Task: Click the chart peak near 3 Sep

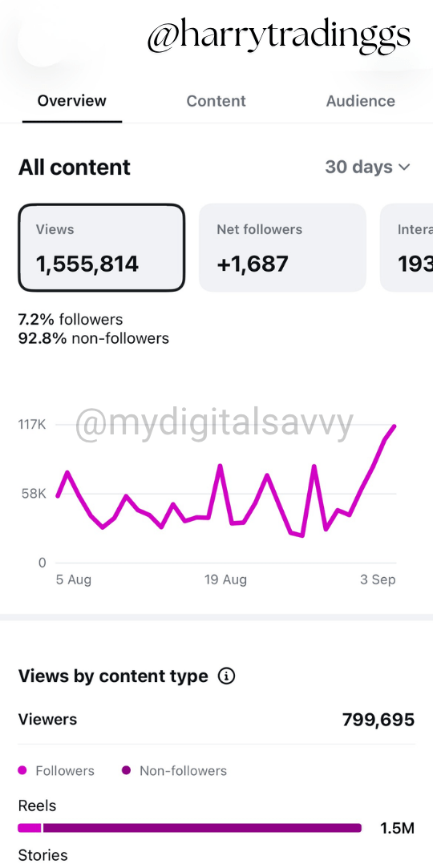Action: coord(395,426)
